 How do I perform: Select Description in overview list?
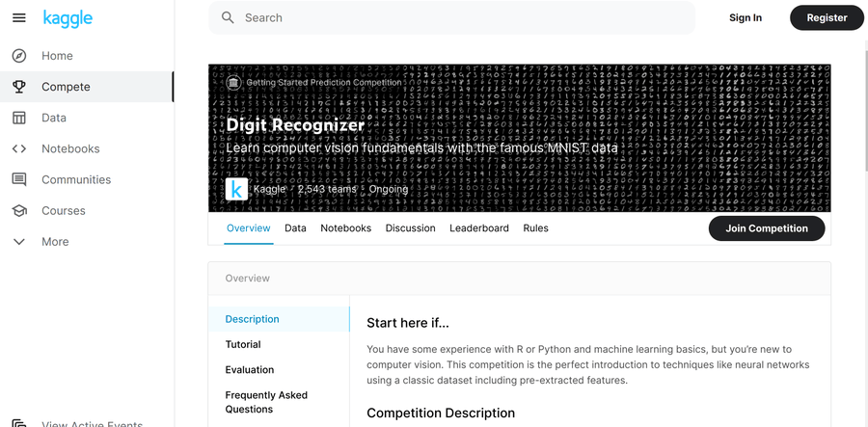pos(279,319)
